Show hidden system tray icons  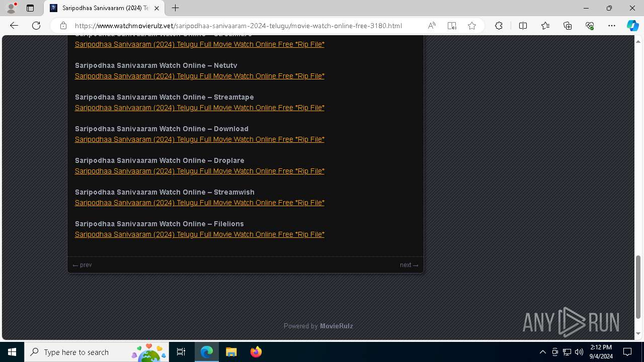click(542, 352)
